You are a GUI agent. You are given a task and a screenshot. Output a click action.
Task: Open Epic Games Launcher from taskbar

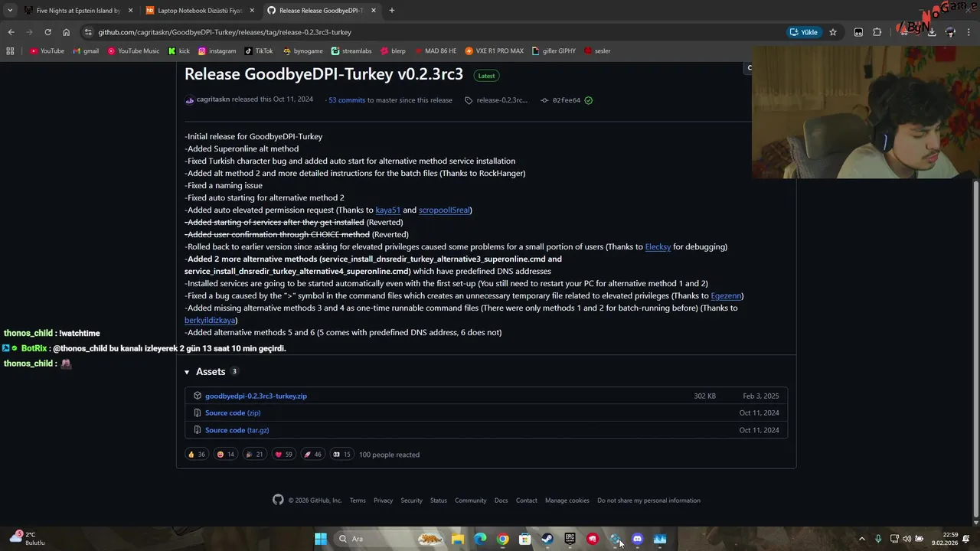point(570,539)
